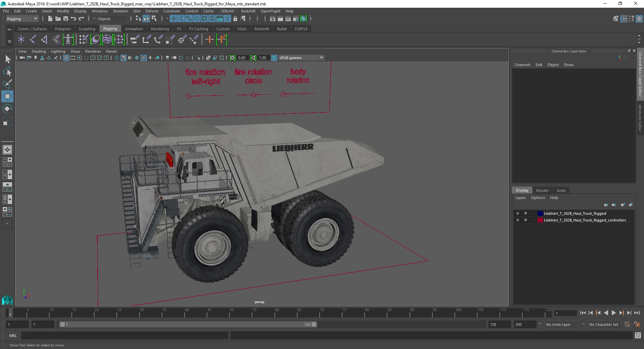Click the Create Cluster shelf icon
644x349 pixels.
point(119,40)
